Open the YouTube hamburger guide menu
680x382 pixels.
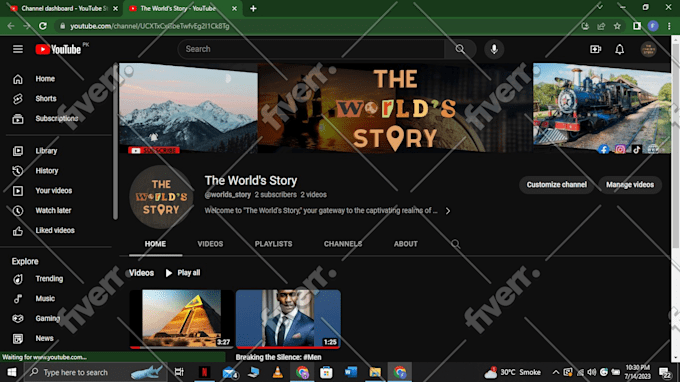18,49
